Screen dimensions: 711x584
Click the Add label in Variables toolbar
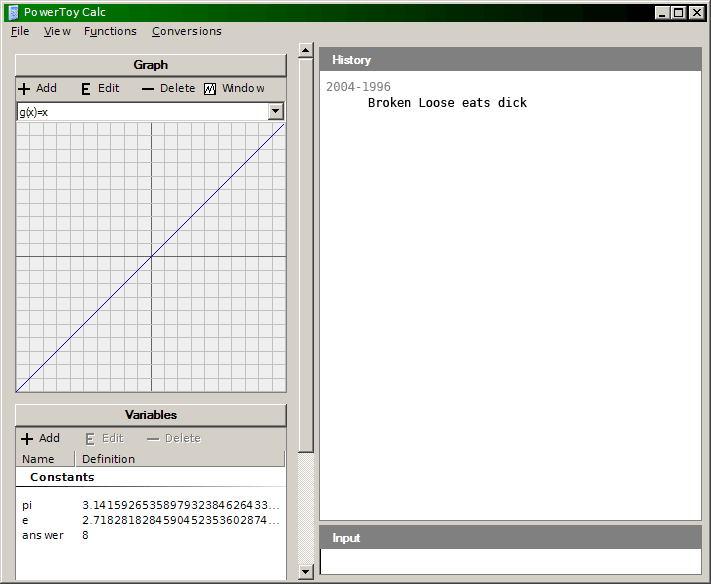[49, 438]
